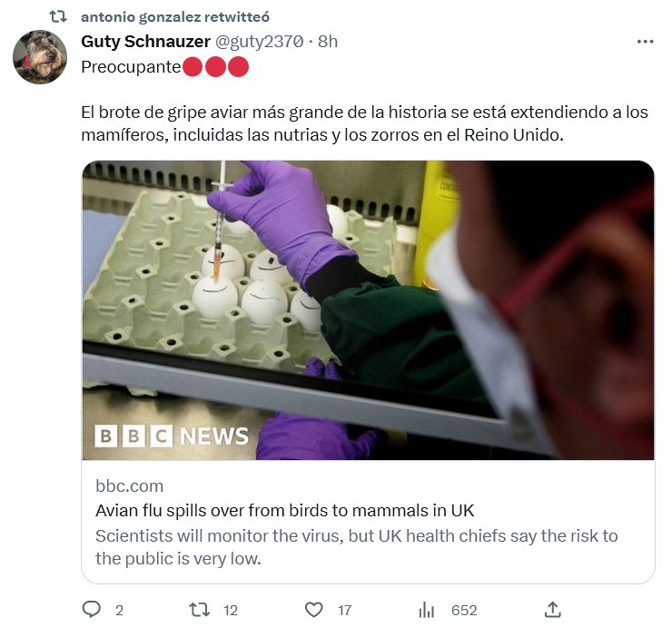Viewport: 672px width, 637px height.
Task: Click the 652 views count
Action: click(464, 610)
